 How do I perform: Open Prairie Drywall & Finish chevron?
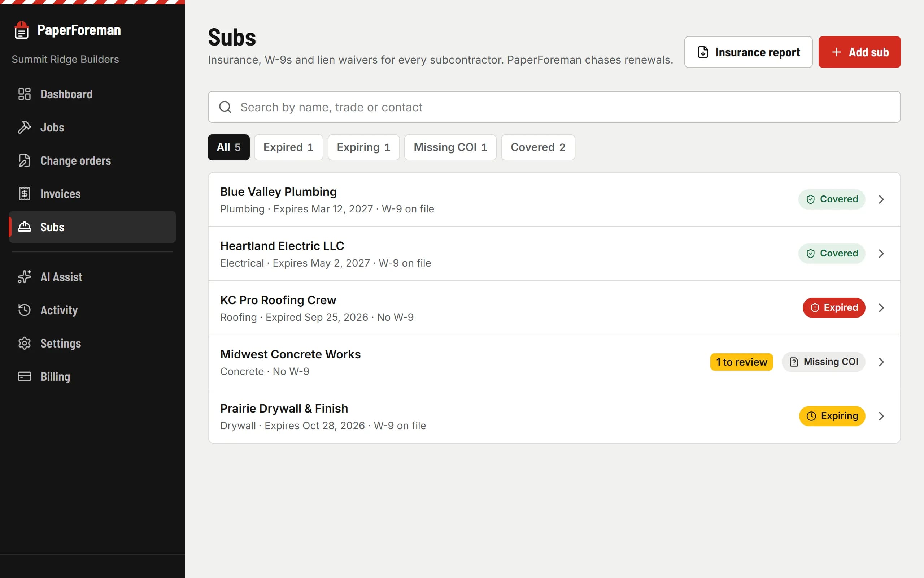[881, 416]
